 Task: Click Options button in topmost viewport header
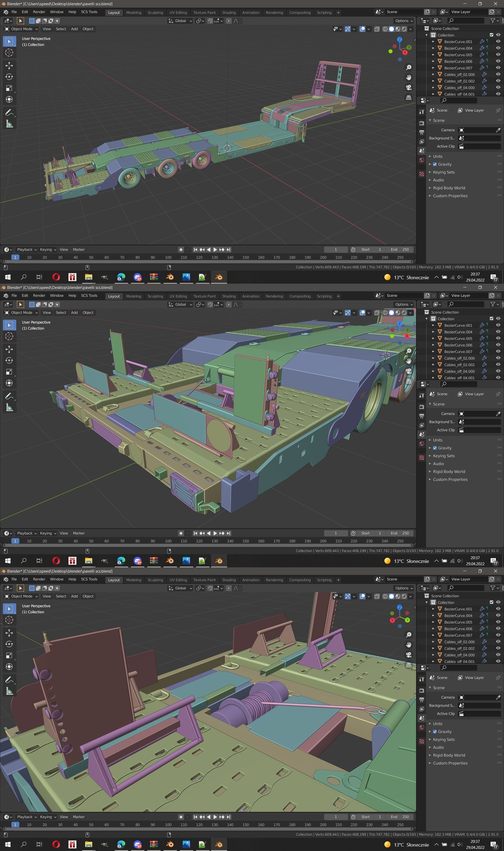(404, 21)
